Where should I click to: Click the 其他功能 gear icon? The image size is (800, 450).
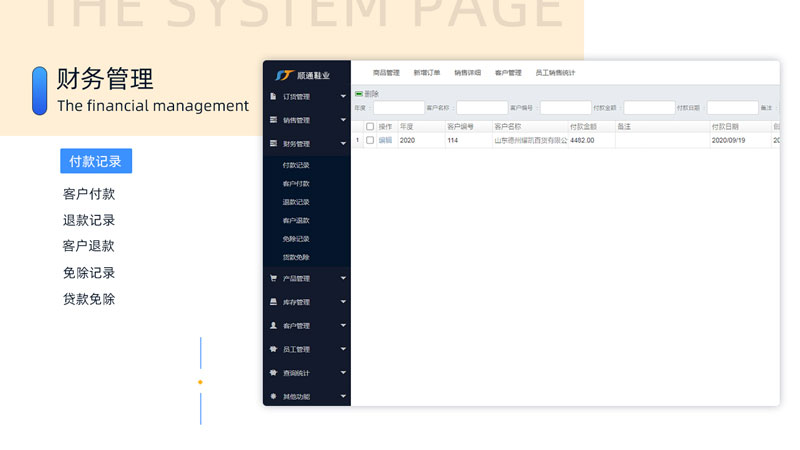[273, 396]
